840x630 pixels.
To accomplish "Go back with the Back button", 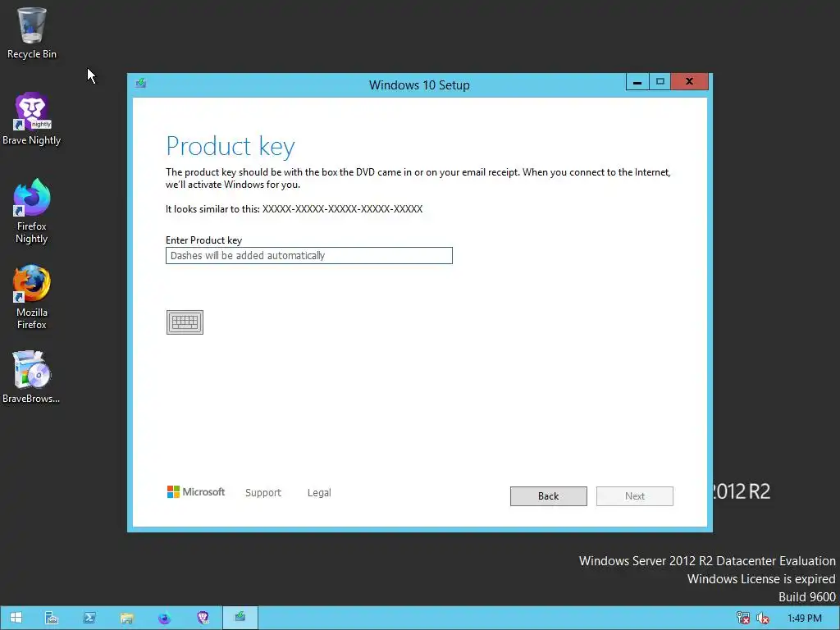I will pos(548,496).
